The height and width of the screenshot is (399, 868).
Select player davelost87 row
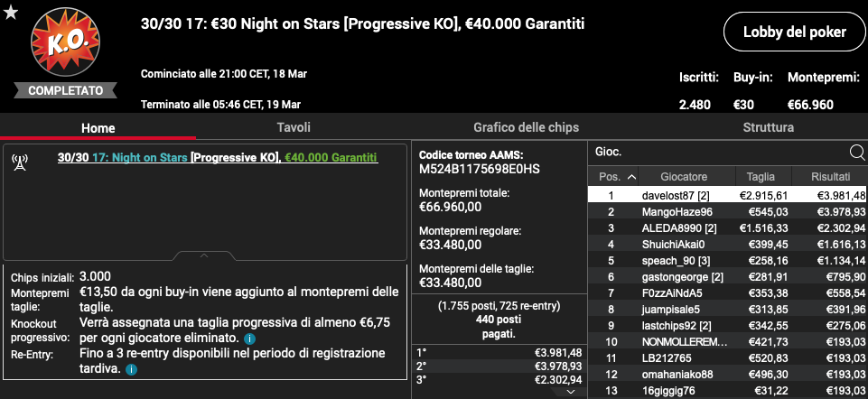click(727, 195)
